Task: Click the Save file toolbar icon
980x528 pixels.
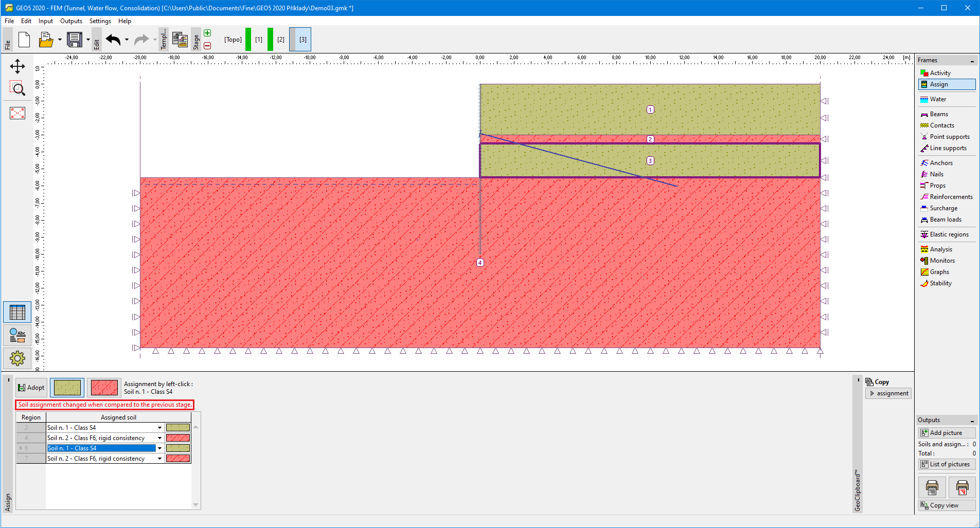Action: pyautogui.click(x=75, y=40)
